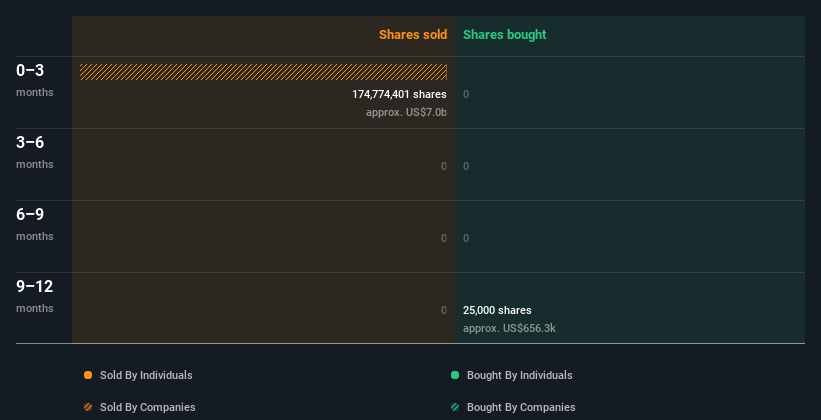The image size is (821, 420).
Task: Click the 174,774,401 shares value
Action: click(x=400, y=94)
